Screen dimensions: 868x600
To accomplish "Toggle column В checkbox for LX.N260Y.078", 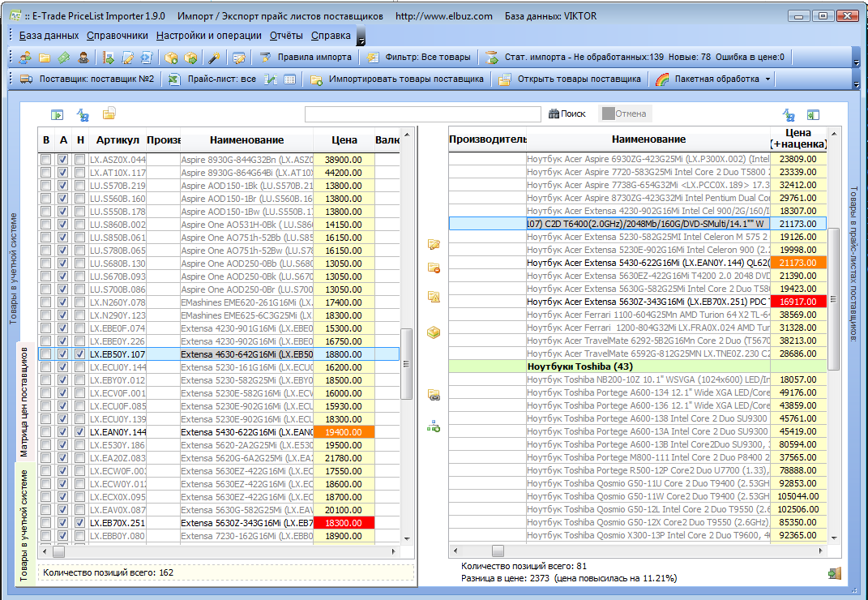I will (x=46, y=302).
